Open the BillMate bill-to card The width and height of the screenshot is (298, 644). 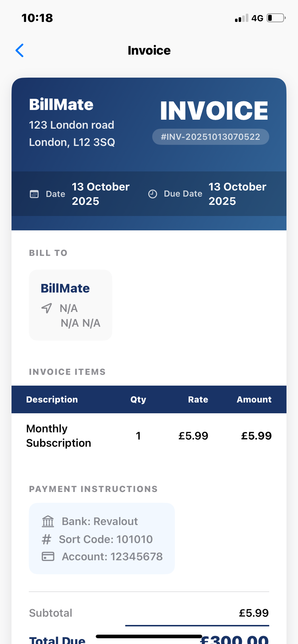pyautogui.click(x=71, y=305)
